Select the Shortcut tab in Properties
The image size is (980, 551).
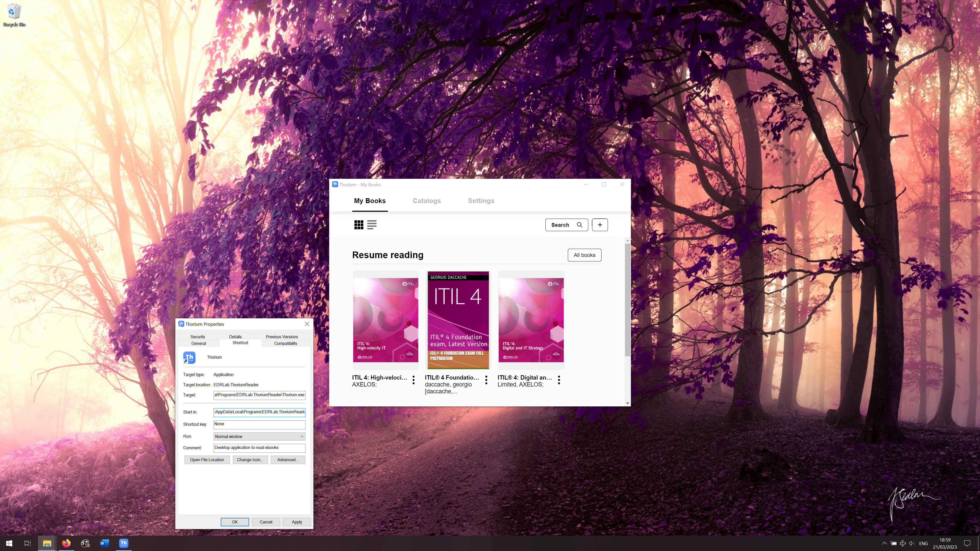tap(240, 343)
